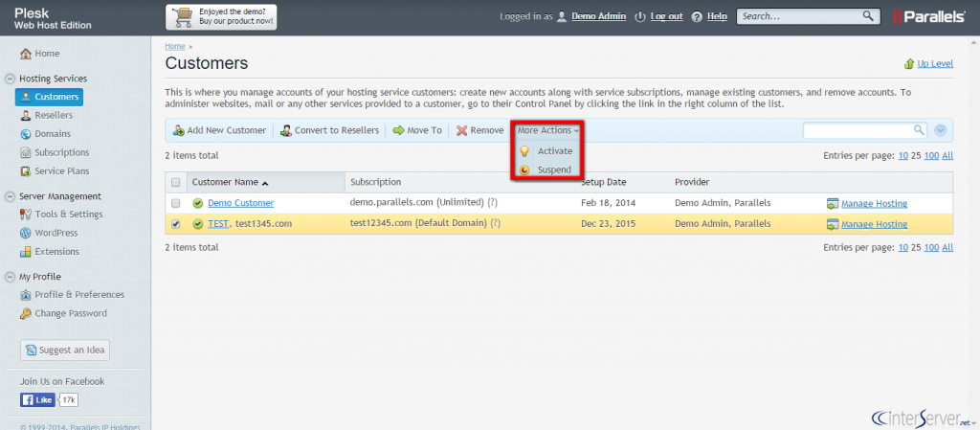980x430 pixels.
Task: Click the Suspend moon icon
Action: [x=525, y=170]
